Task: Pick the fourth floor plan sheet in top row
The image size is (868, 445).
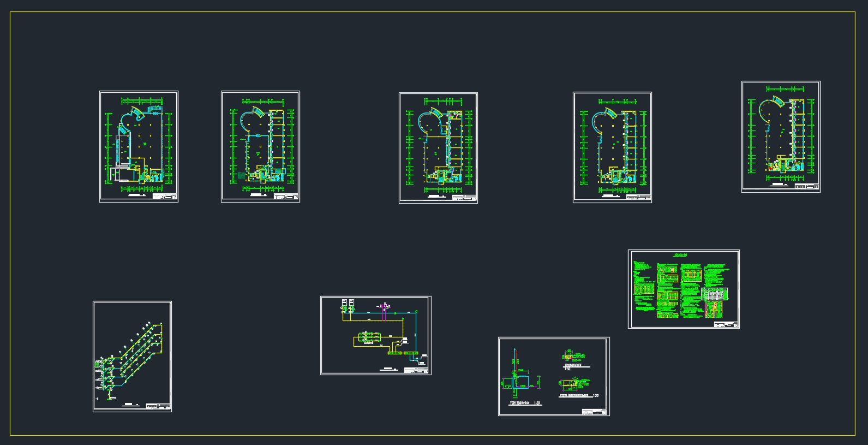Action: (x=612, y=147)
